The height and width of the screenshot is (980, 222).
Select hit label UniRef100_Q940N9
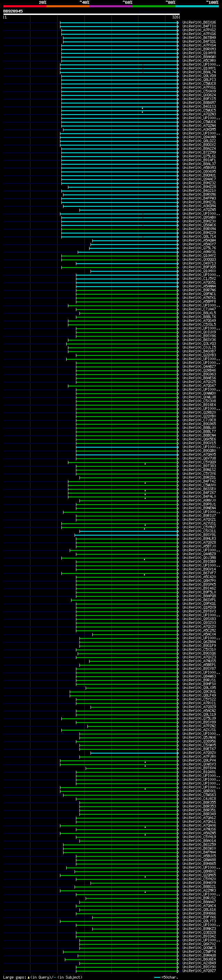[199, 137]
